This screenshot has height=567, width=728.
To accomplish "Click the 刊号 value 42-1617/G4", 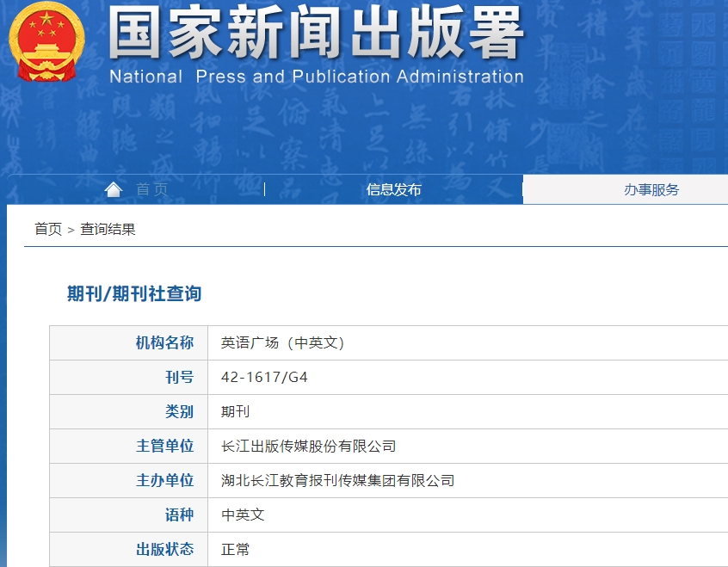I will (x=264, y=377).
